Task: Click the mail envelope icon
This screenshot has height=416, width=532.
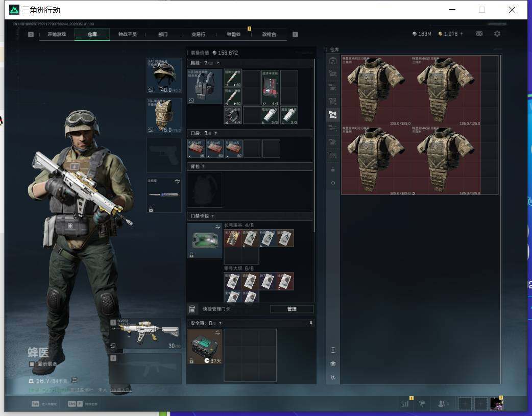Action: (x=479, y=34)
